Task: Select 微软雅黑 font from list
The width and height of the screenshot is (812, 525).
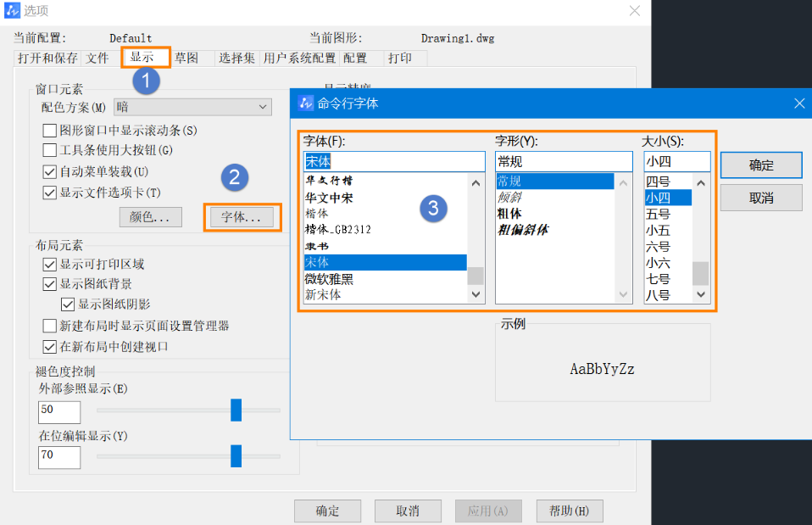Action: (x=386, y=279)
